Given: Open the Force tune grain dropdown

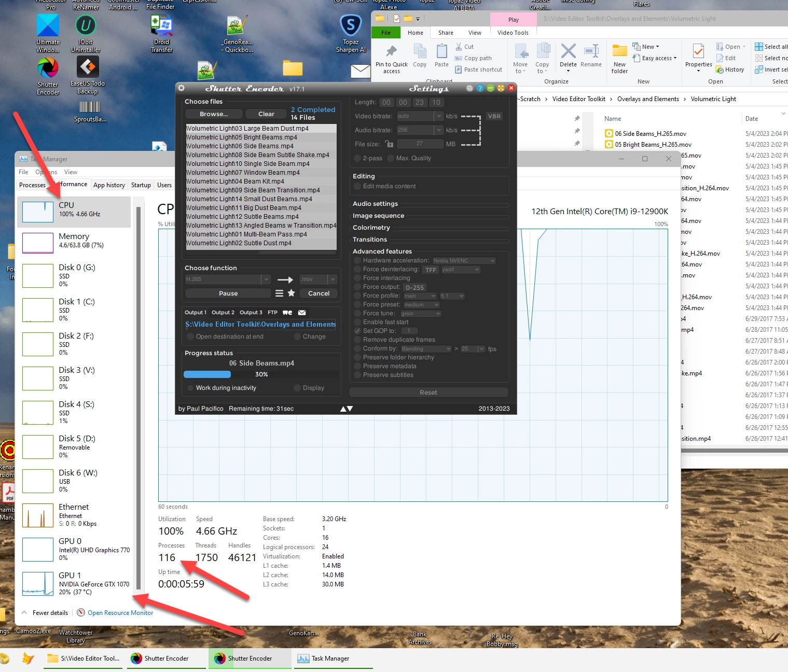Looking at the screenshot, I should point(421,314).
